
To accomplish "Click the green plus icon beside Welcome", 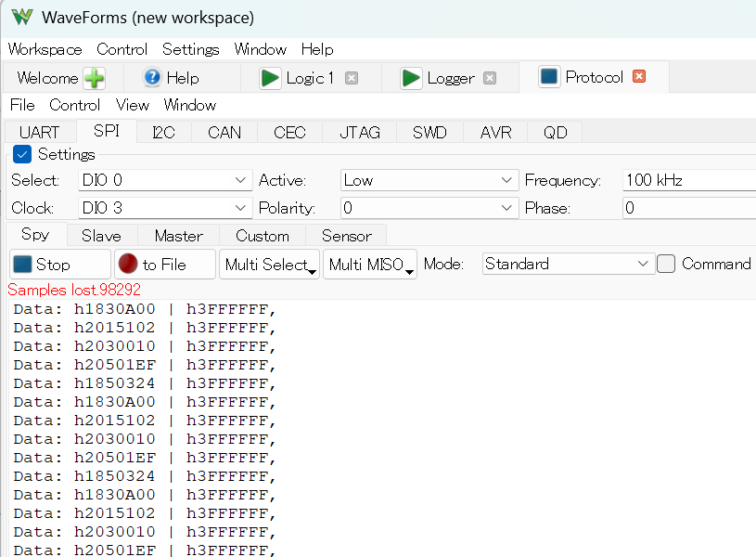I will (x=94, y=78).
